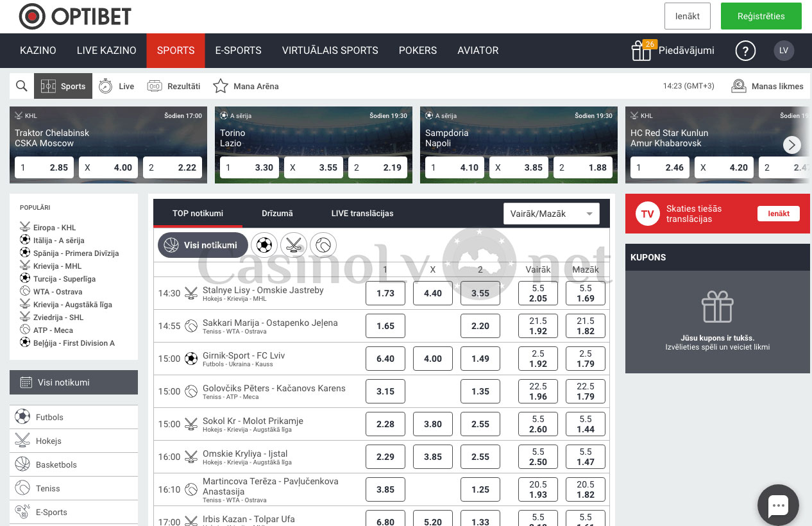Open the LV language selector
Image resolution: width=812 pixels, height=526 pixels.
click(784, 51)
